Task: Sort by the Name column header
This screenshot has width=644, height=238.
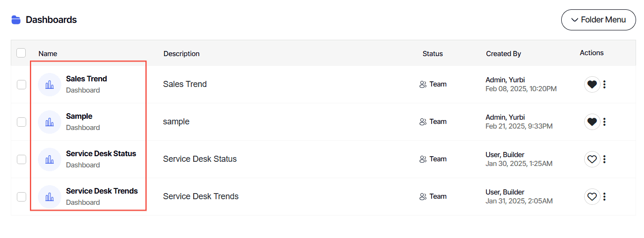Action: (x=48, y=54)
